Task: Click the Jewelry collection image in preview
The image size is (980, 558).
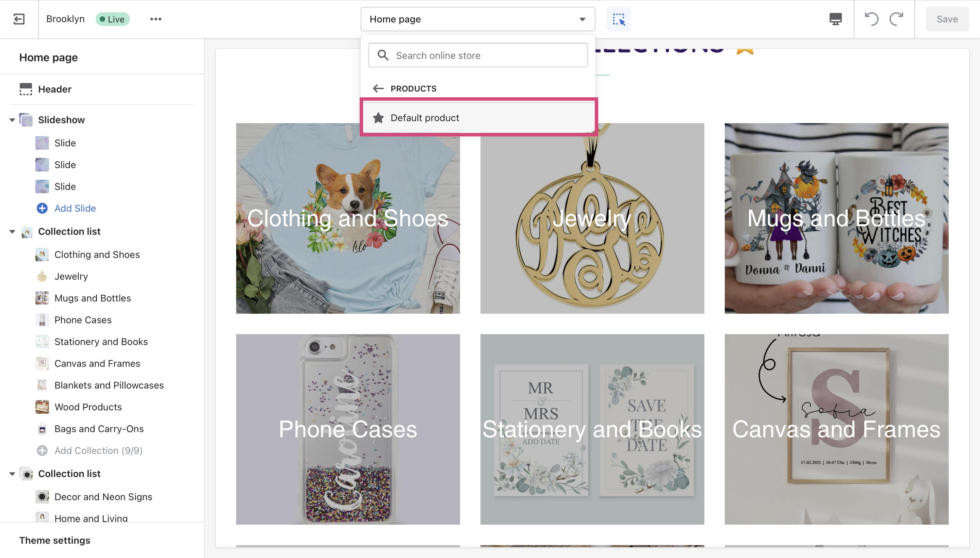Action: point(592,218)
